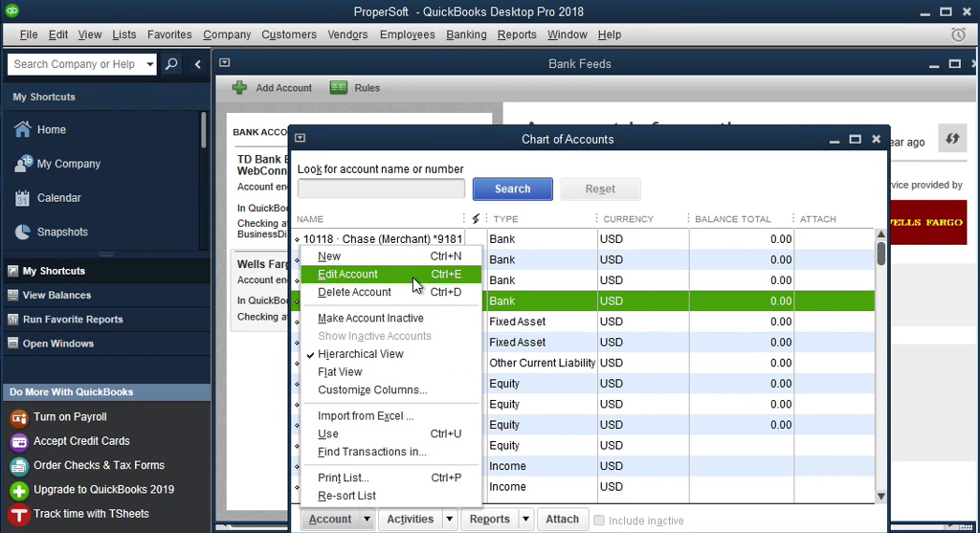Click the bottom Reports button
Image resolution: width=980 pixels, height=533 pixels.
click(x=489, y=520)
